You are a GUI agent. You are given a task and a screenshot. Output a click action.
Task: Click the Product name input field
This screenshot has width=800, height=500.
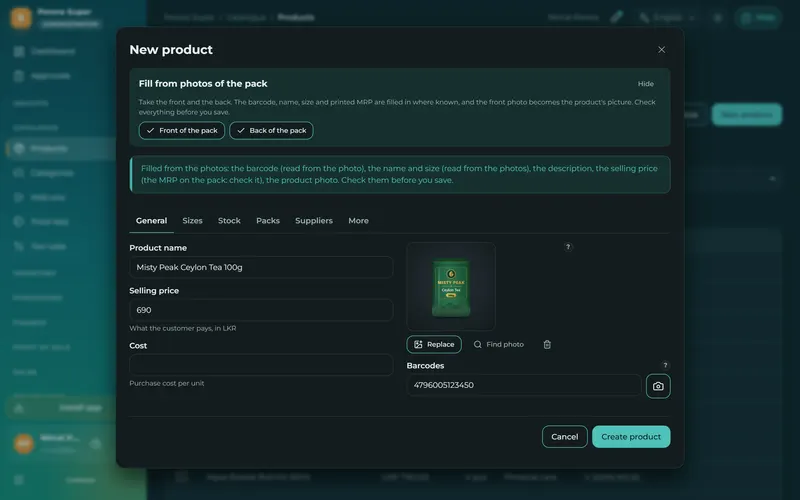(x=261, y=267)
